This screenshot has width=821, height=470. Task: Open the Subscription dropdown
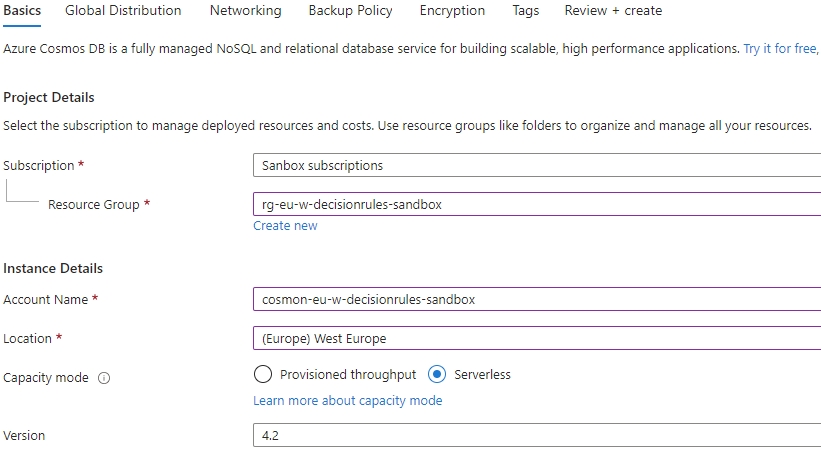(536, 165)
